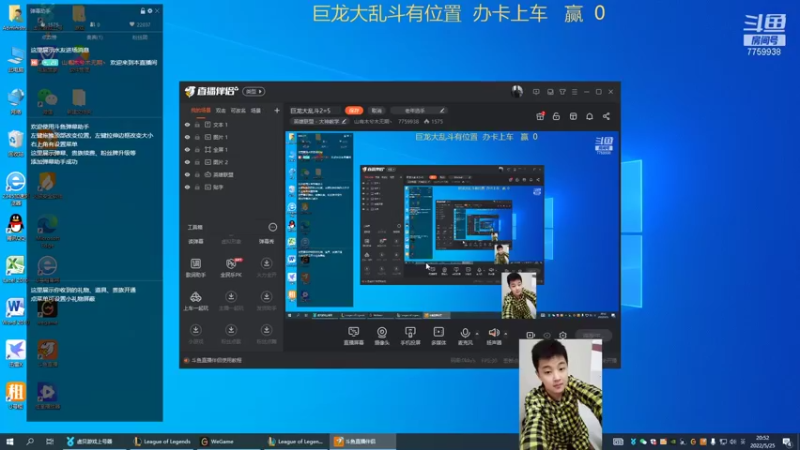This screenshot has height=450, width=800.
Task: Lock the 文本 1 layer
Action: (x=197, y=124)
